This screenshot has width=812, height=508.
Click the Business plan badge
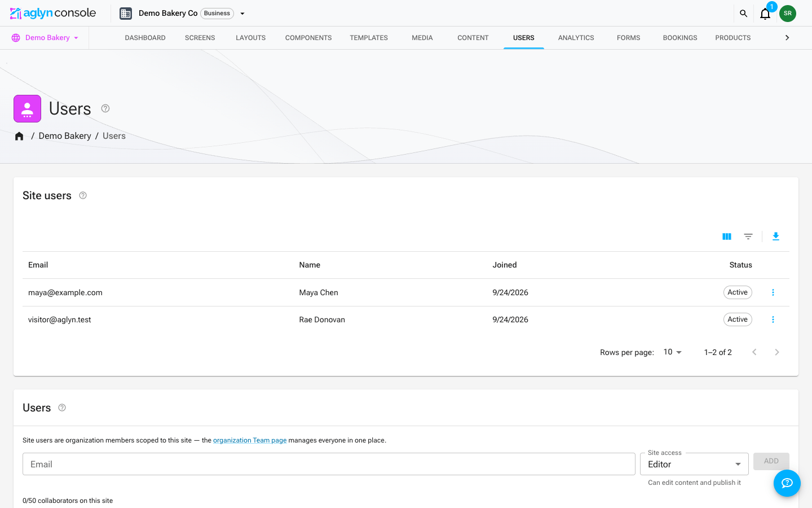point(217,14)
